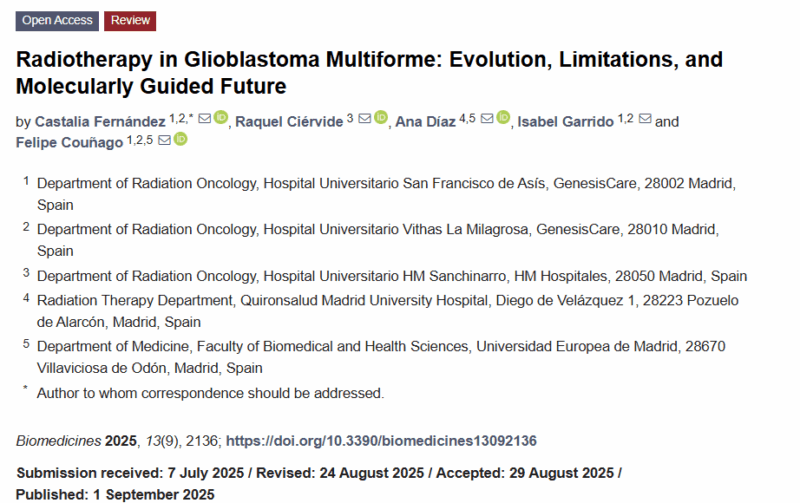The image size is (800, 503).
Task: Click the article title heading
Action: click(x=369, y=72)
